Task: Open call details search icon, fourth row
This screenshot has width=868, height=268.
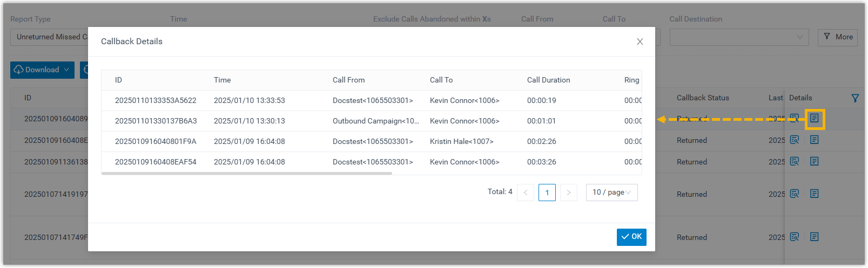Action: [x=794, y=194]
